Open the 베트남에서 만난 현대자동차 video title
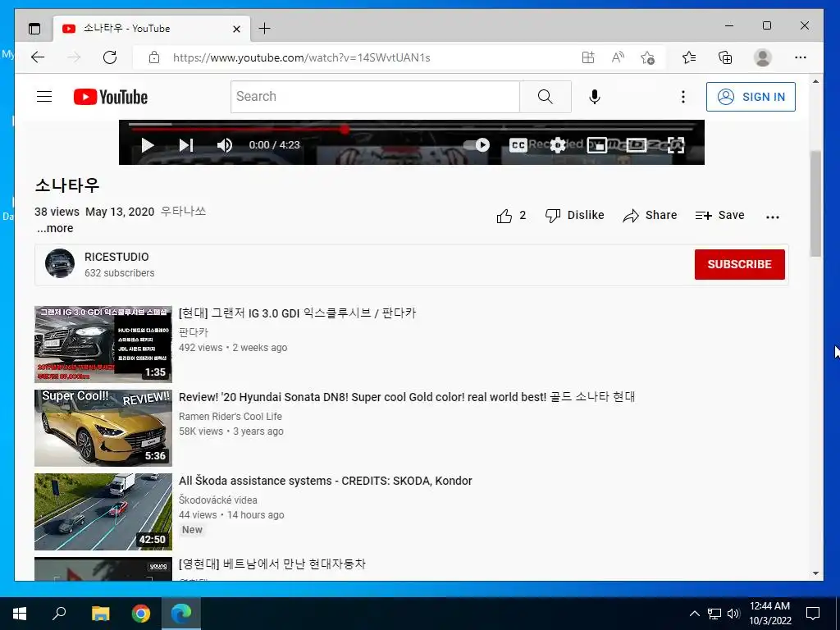The height and width of the screenshot is (630, 840). [x=272, y=564]
